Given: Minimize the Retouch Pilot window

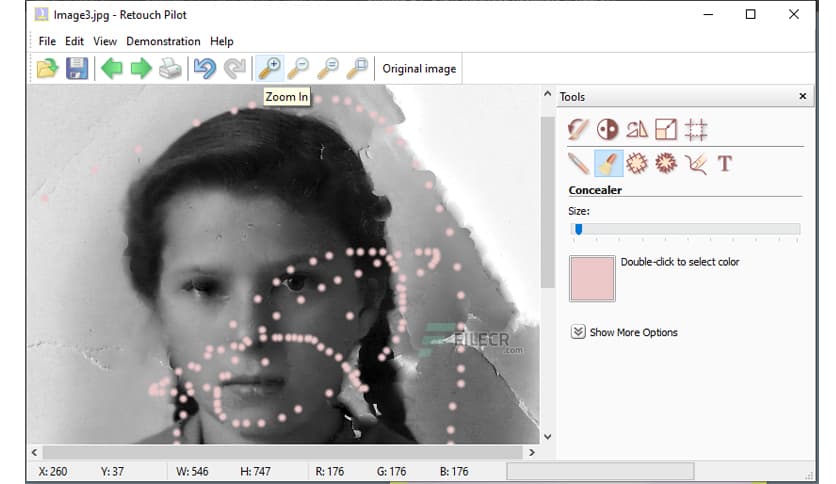Looking at the screenshot, I should (x=708, y=14).
